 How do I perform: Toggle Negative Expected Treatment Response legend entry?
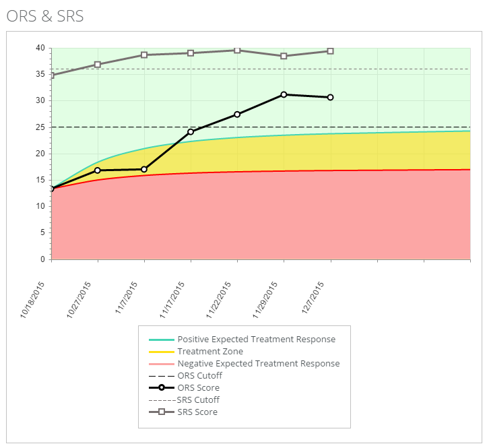point(258,364)
